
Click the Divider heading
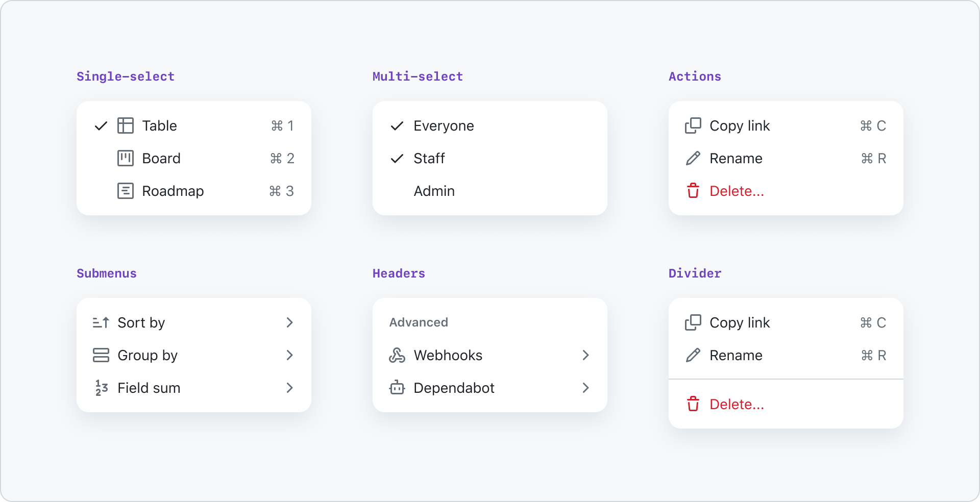coord(695,273)
